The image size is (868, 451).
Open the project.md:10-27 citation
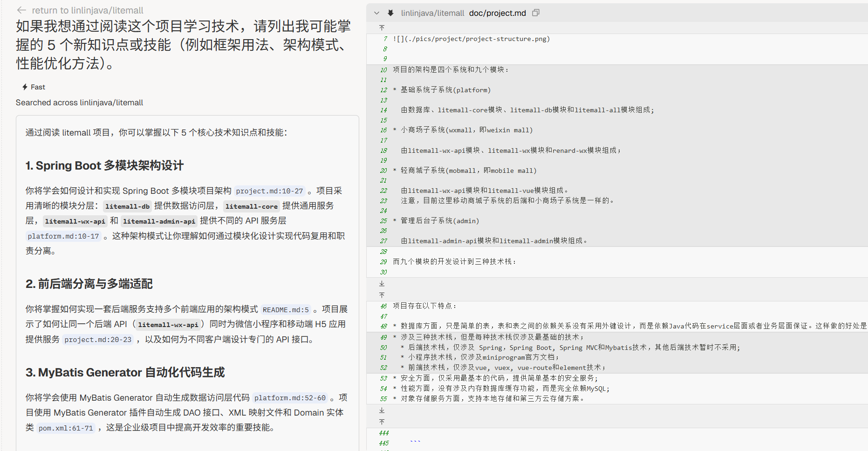coord(269,191)
